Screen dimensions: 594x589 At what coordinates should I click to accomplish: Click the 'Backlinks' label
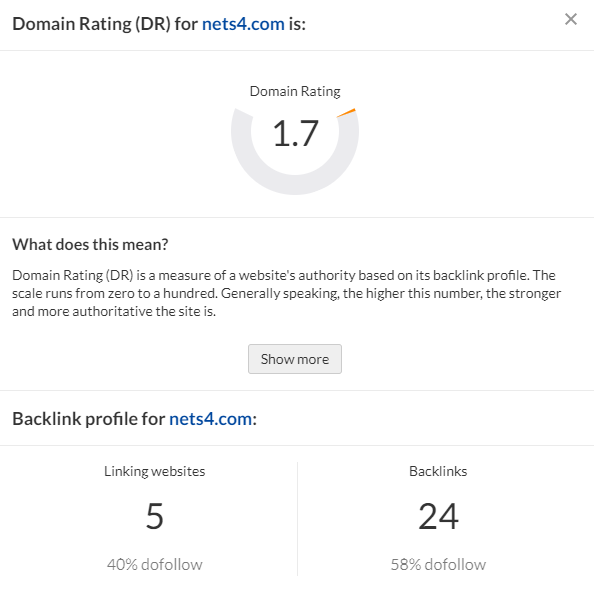click(438, 471)
